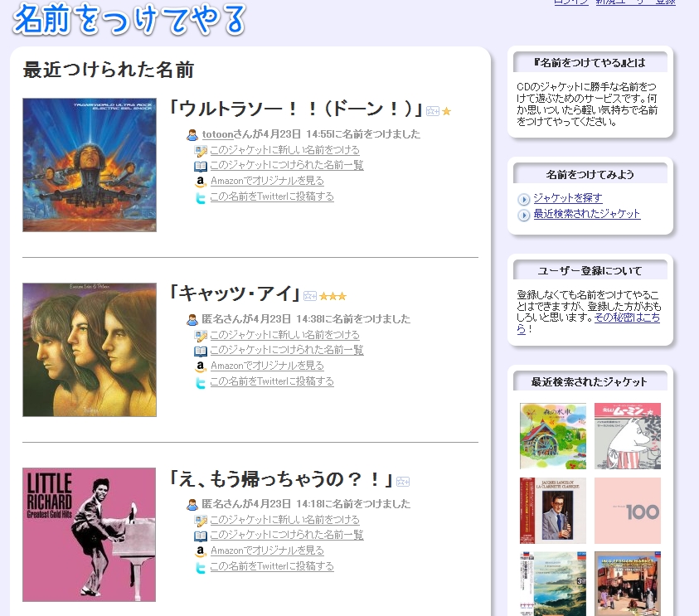Click the pencil icon under the ウルトラソー entry
The height and width of the screenshot is (616, 699).
point(201,151)
